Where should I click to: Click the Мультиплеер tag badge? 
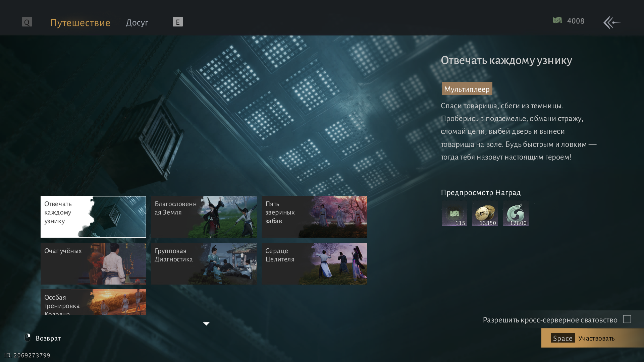point(467,89)
